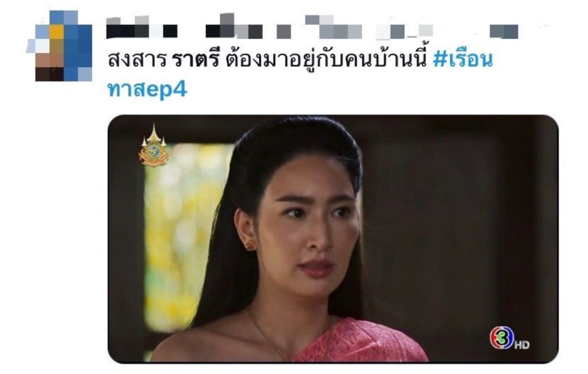The image size is (588, 374).
Task: Open the tweet's attached image
Action: [x=333, y=238]
